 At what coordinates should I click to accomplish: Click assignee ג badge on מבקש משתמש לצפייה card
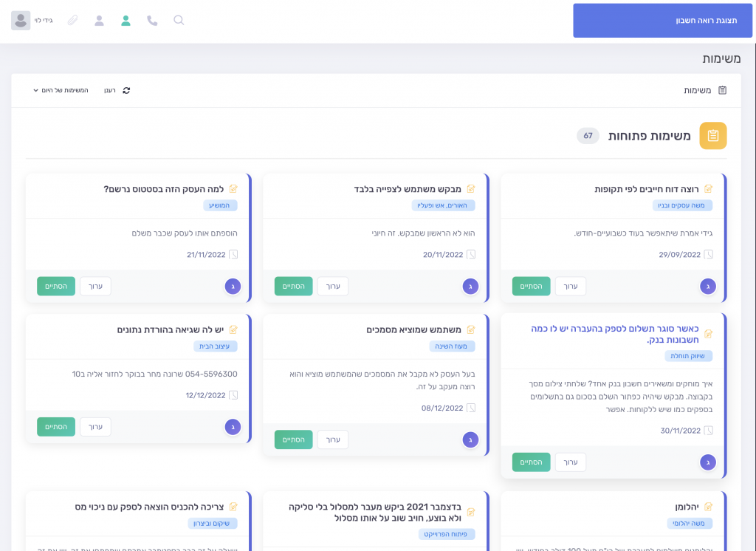[x=470, y=286]
